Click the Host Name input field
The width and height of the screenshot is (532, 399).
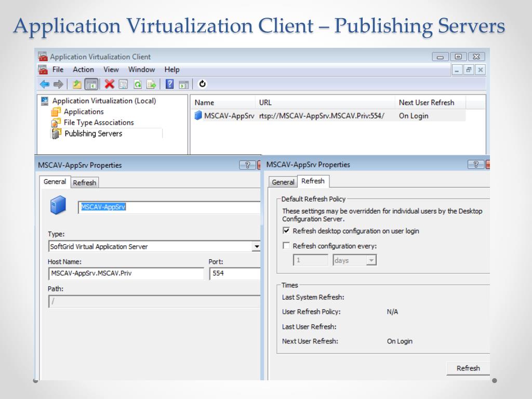click(126, 273)
